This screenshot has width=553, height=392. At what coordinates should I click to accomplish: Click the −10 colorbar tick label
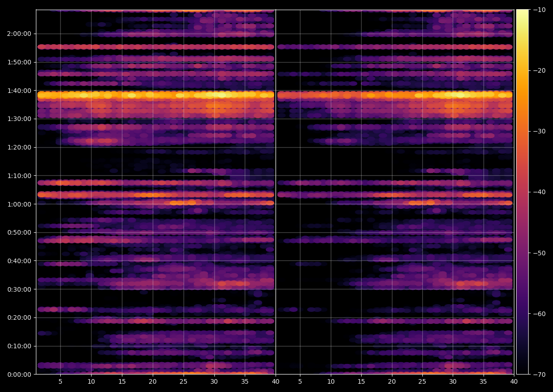[539, 10]
